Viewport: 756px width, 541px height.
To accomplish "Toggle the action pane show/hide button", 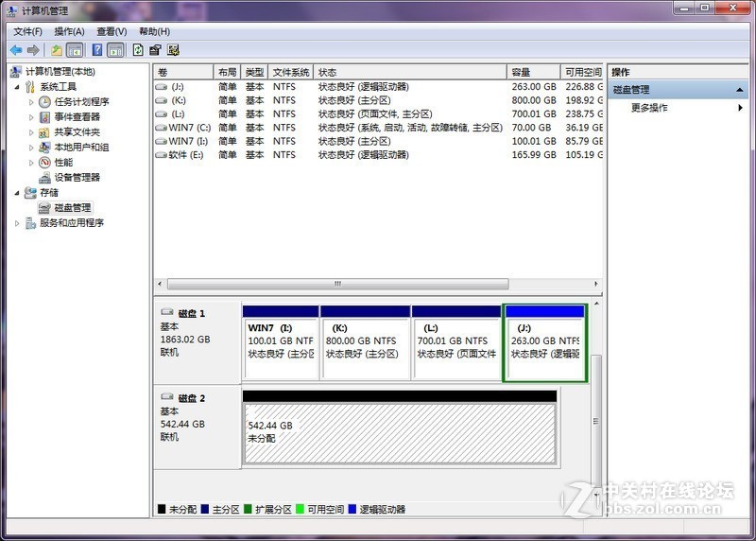I will (x=115, y=50).
